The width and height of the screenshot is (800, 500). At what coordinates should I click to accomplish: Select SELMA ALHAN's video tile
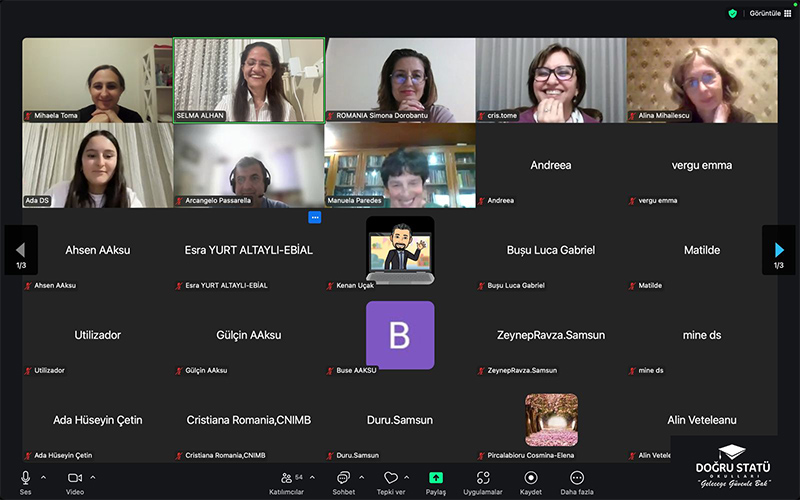coord(249,80)
